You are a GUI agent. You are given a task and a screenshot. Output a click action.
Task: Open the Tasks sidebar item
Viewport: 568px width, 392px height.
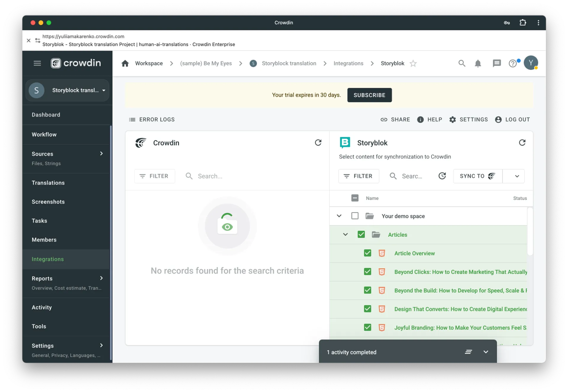click(x=66, y=221)
